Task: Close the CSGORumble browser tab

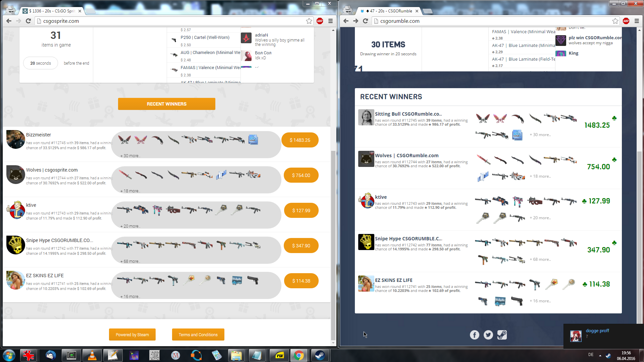Action: 417,11
